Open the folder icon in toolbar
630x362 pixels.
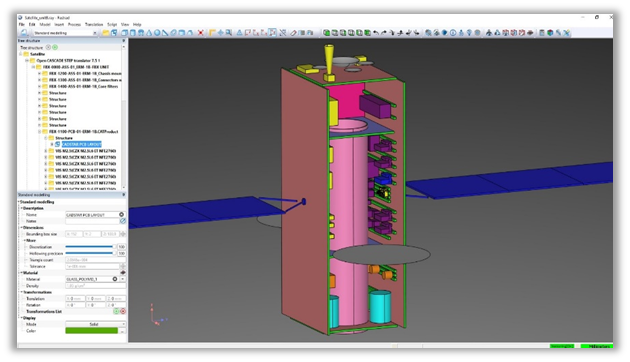(x=106, y=33)
